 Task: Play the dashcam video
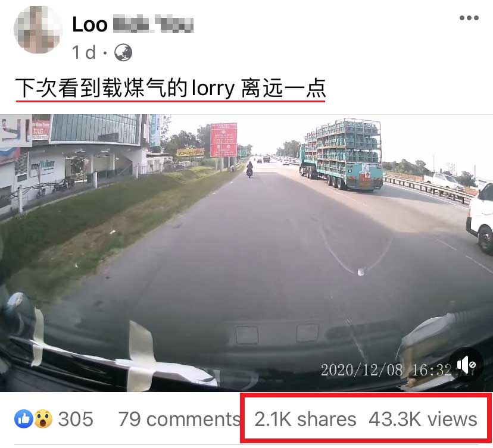(x=246, y=253)
